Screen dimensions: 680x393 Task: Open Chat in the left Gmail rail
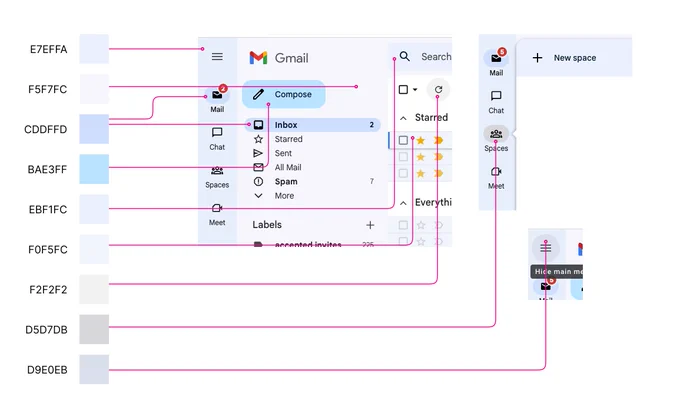(x=217, y=139)
